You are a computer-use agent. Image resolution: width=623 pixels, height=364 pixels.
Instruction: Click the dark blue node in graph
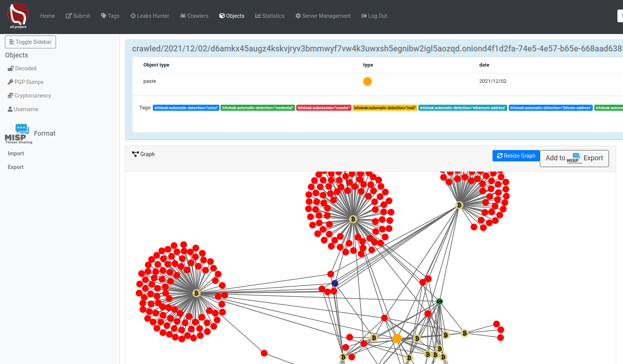pos(335,283)
